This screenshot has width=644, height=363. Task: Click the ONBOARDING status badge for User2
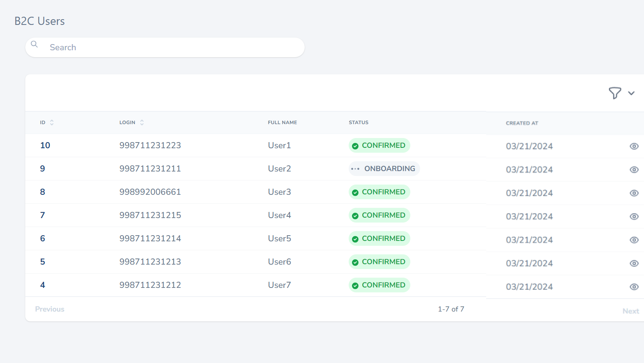click(x=384, y=169)
